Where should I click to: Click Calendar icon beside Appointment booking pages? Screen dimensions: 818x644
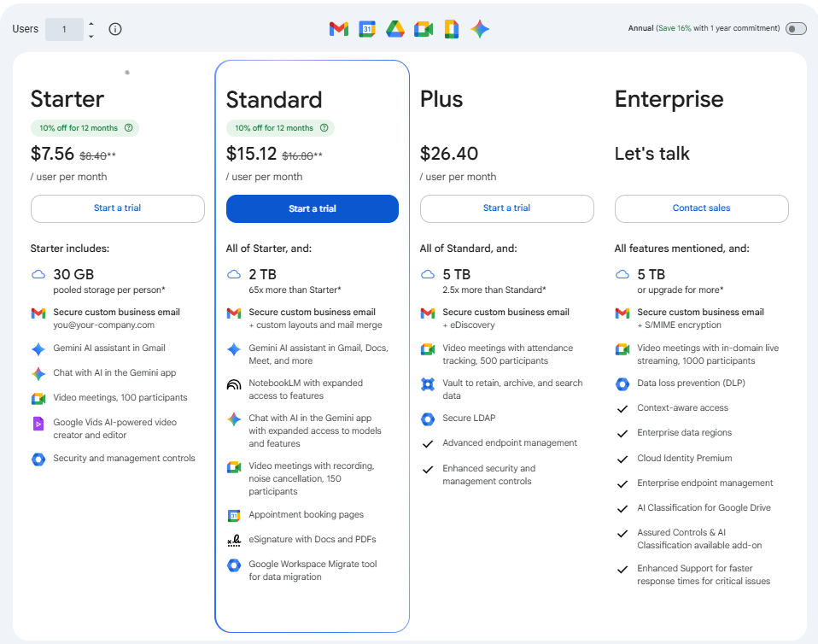point(234,516)
